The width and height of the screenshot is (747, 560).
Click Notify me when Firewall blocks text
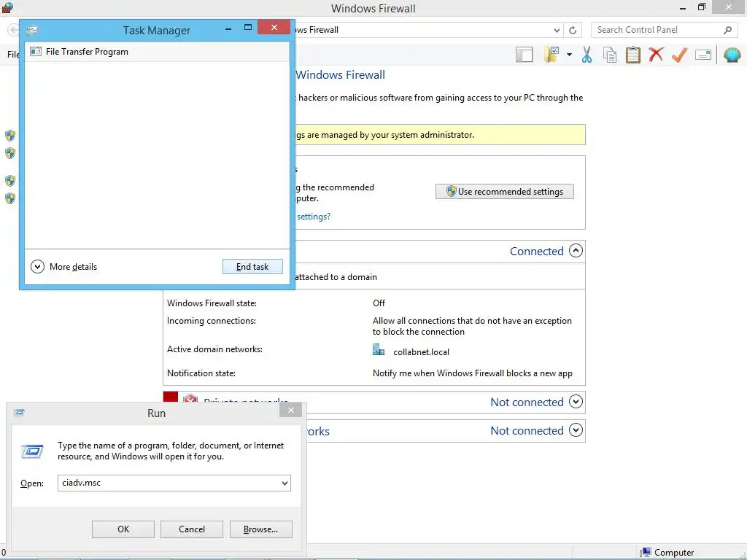[x=472, y=373]
